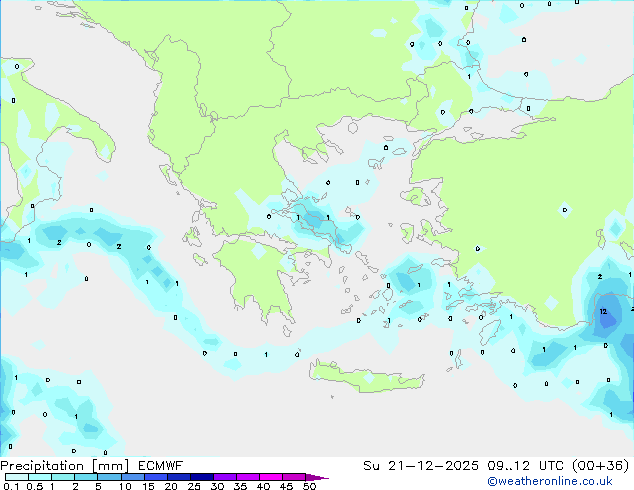
Task: Click the legend label '0.1'
Action: 11,486
